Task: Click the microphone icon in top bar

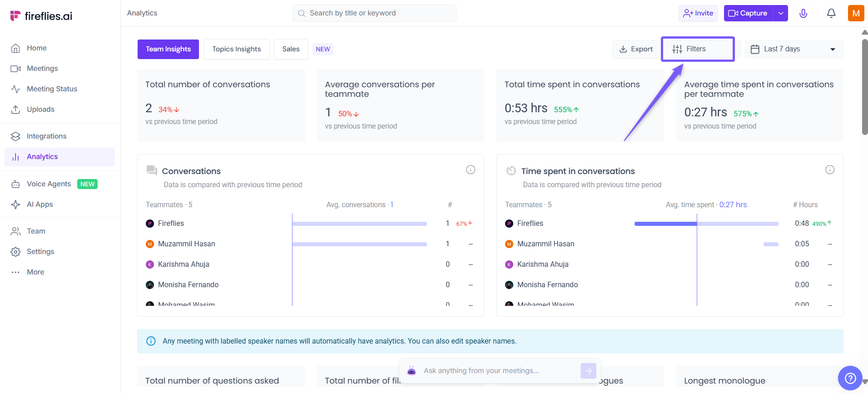Action: [803, 13]
